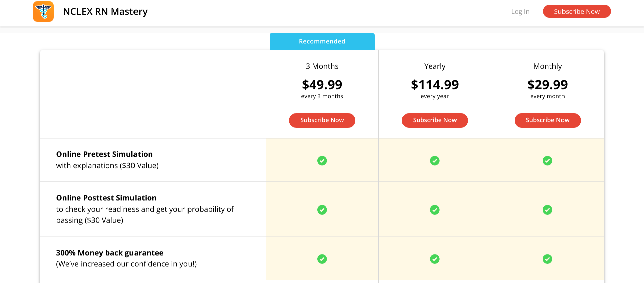The height and width of the screenshot is (283, 644).
Task: Click Pretest Simulation checkmark under Yearly
Action: (x=435, y=161)
